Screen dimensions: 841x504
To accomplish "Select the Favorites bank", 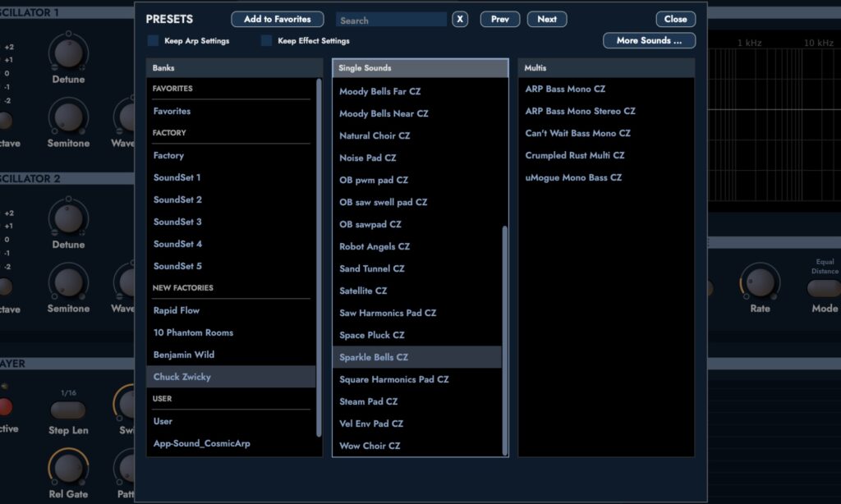I will (231, 111).
